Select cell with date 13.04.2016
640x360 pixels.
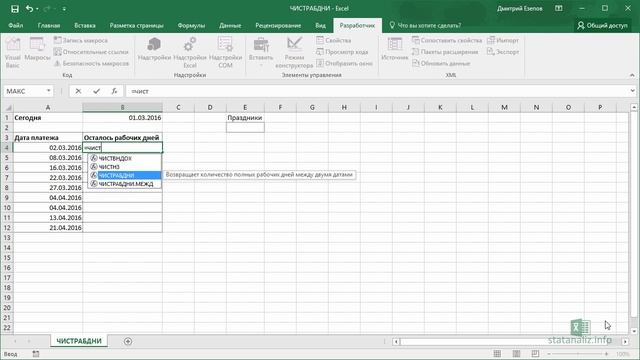tap(48, 218)
